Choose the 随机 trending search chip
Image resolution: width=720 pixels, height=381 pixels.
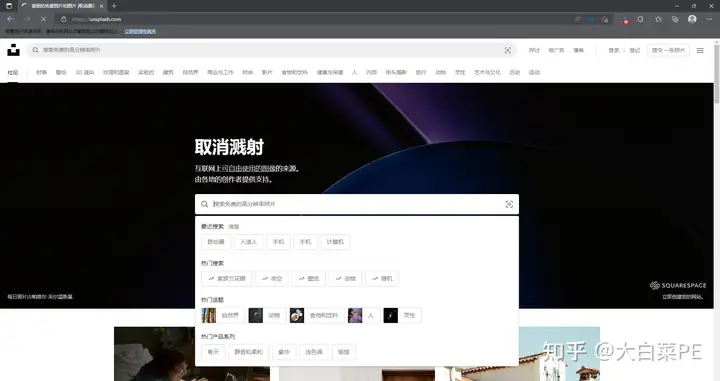point(382,279)
